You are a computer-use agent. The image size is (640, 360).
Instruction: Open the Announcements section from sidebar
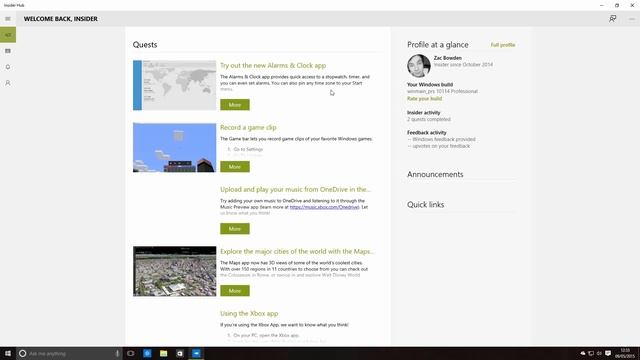pyautogui.click(x=8, y=51)
